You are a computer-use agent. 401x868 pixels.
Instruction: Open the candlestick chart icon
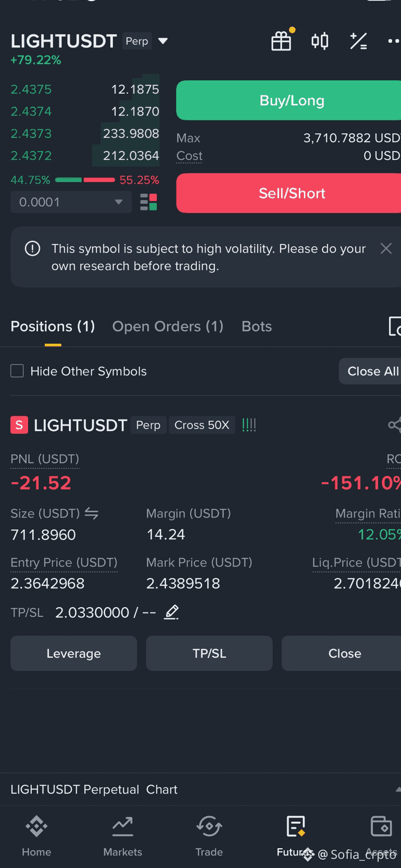[320, 41]
